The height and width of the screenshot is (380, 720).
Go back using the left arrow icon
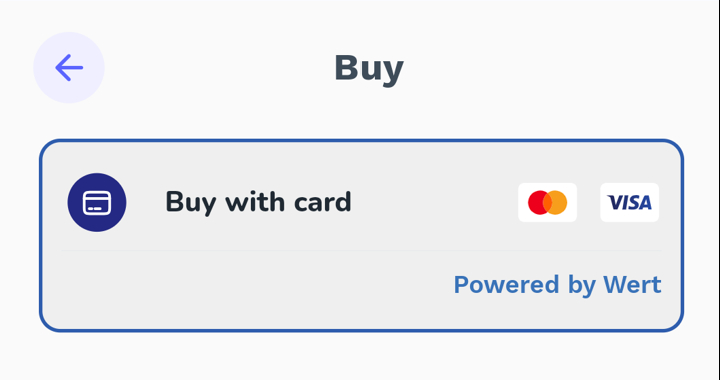[x=69, y=67]
